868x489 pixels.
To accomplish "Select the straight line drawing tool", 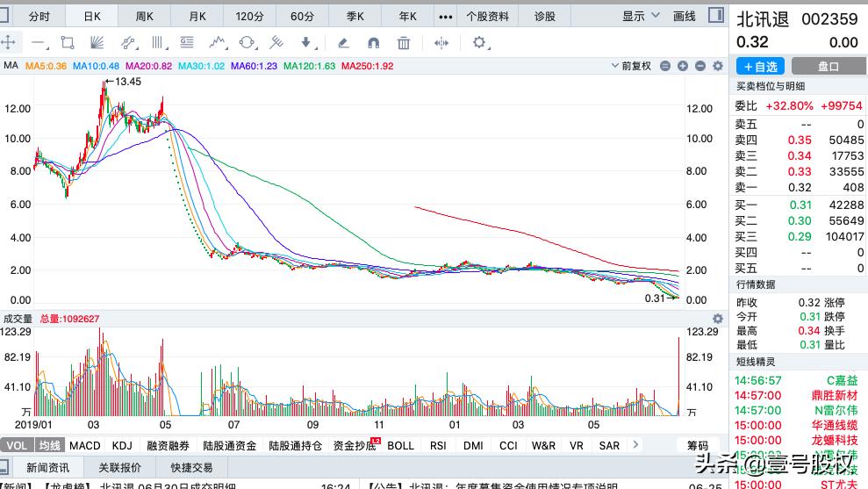I will click(x=39, y=43).
